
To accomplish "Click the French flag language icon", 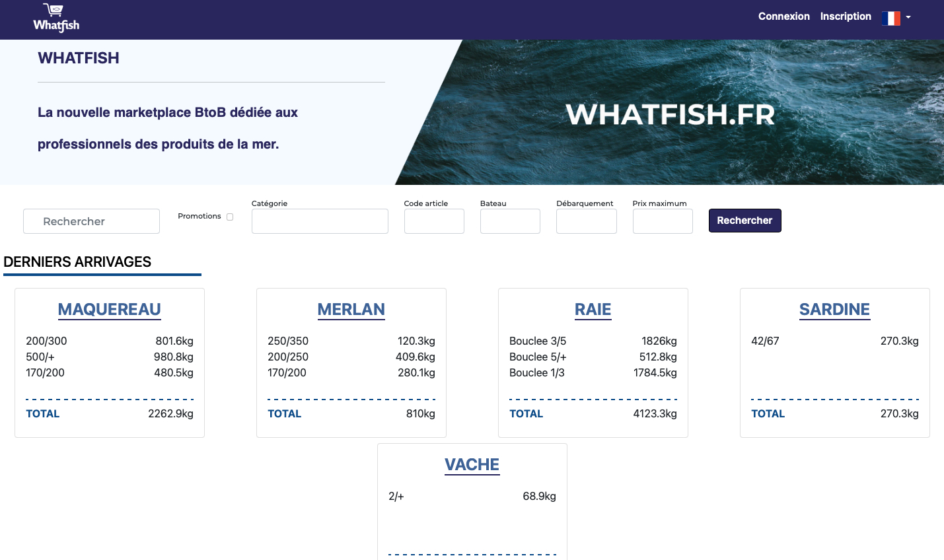I will (892, 18).
